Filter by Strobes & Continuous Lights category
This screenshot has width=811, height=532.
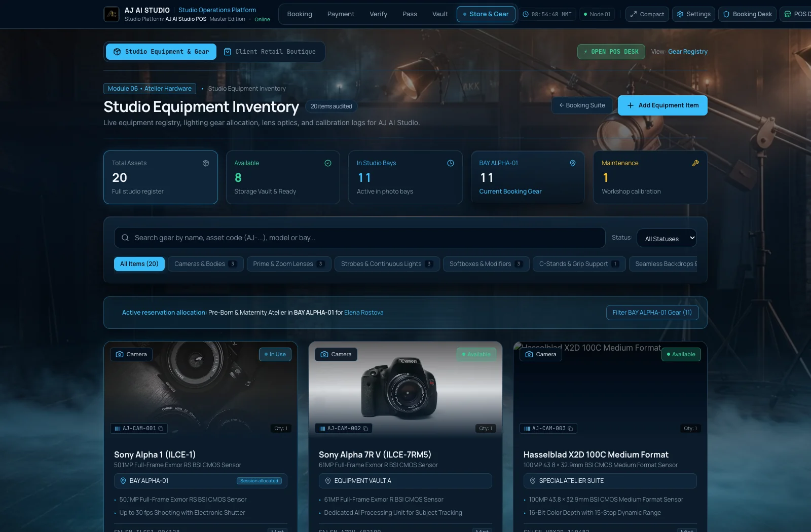click(387, 264)
